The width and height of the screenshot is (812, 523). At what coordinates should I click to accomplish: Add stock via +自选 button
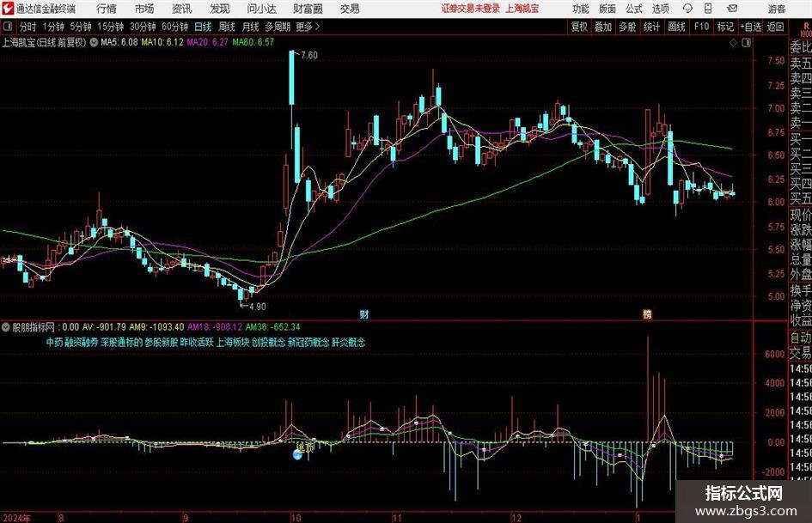[751, 27]
